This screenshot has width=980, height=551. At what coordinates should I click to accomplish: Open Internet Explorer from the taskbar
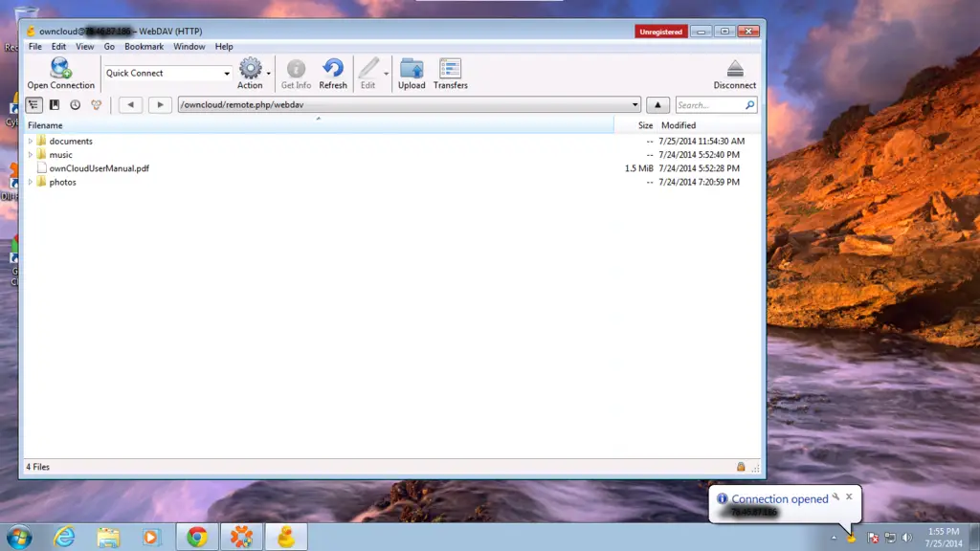coord(64,538)
